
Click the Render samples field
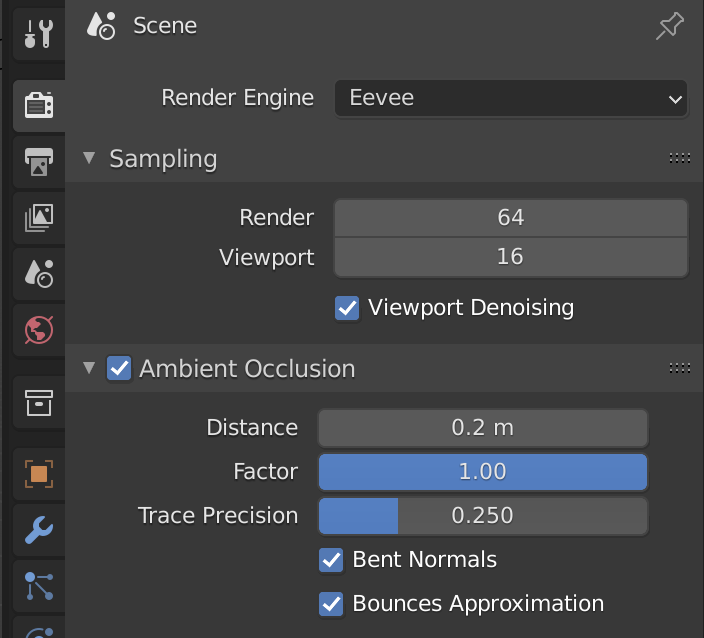click(511, 218)
